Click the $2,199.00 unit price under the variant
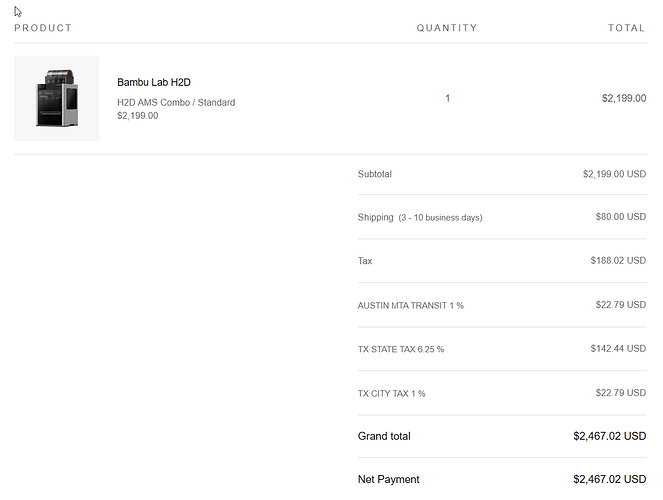The width and height of the screenshot is (663, 500). (x=137, y=115)
